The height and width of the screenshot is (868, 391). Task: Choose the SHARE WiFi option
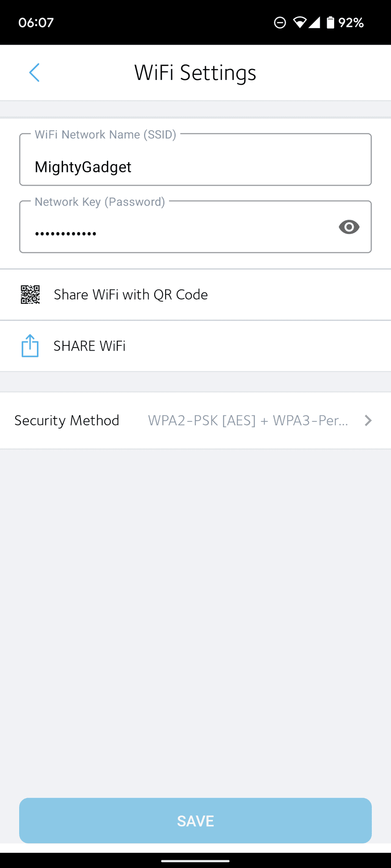click(x=89, y=346)
